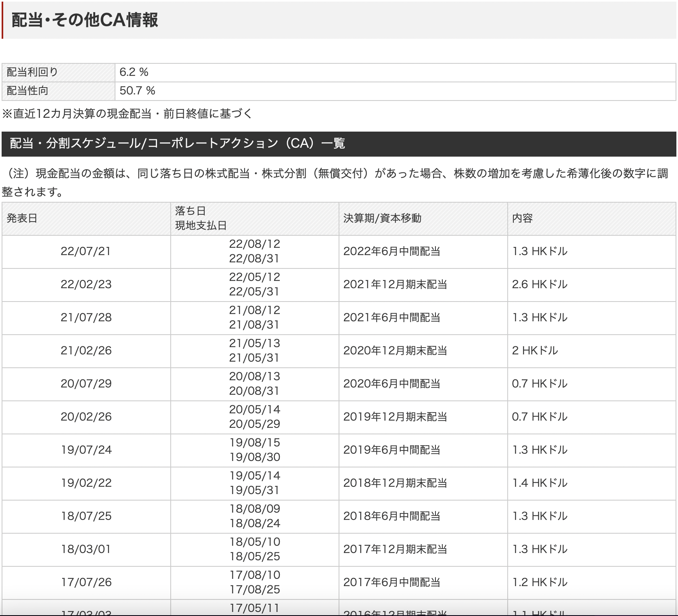678x616 pixels.
Task: Select ex-date cell 19/08/15
Action: click(x=255, y=450)
